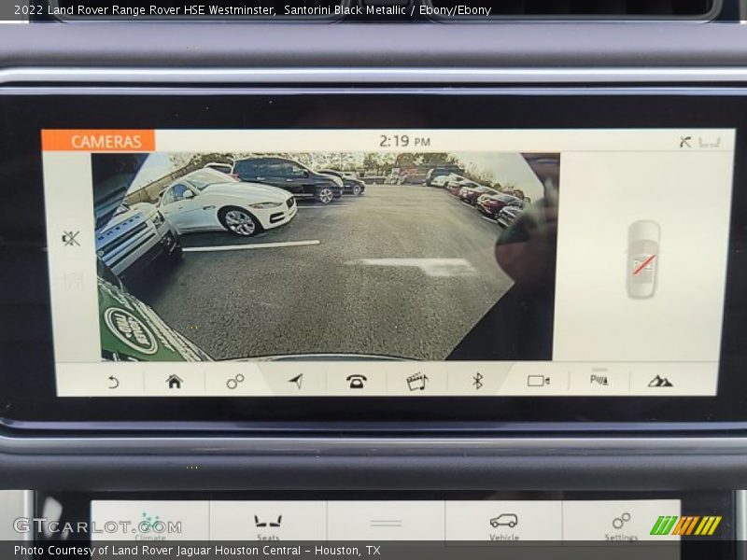Open Vehicle on lower screen

pos(503,525)
